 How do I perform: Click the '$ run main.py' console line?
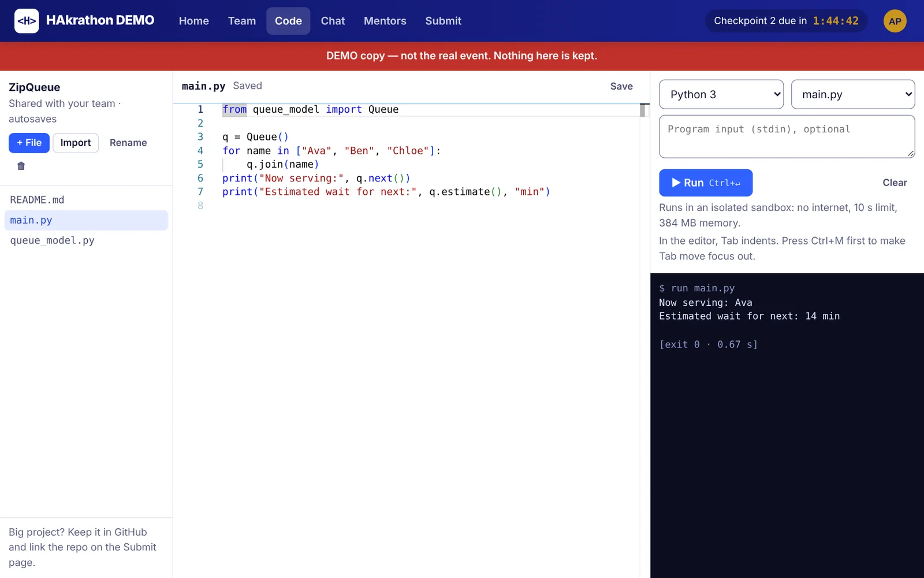tap(696, 288)
